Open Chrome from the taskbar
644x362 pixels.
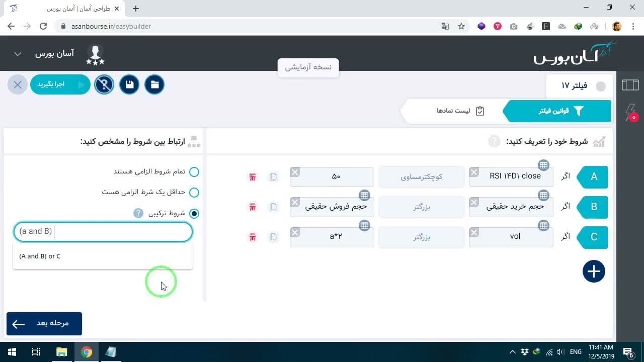coord(87,352)
